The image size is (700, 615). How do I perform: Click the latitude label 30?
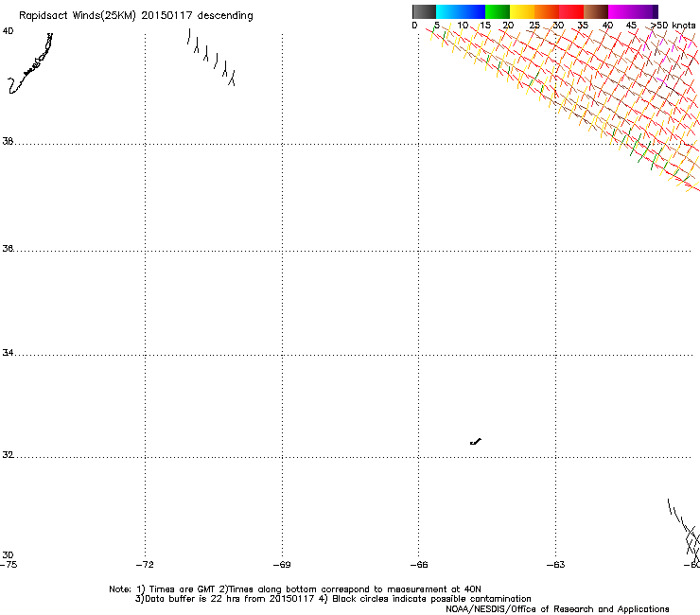click(x=8, y=554)
